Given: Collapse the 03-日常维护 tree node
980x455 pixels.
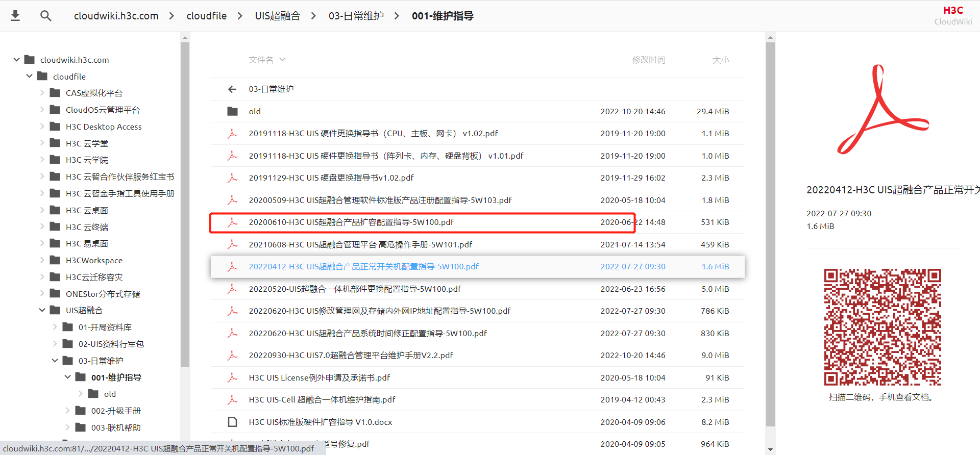Looking at the screenshot, I should click(x=55, y=361).
